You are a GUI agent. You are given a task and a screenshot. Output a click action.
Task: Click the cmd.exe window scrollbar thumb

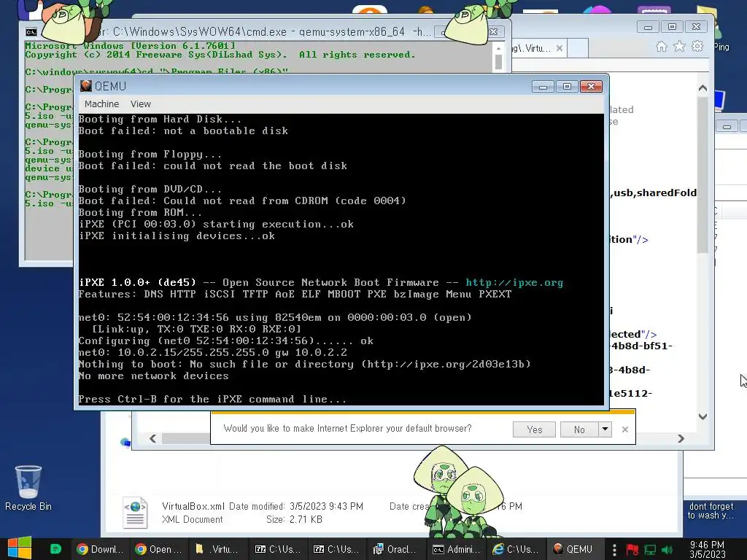point(498,63)
